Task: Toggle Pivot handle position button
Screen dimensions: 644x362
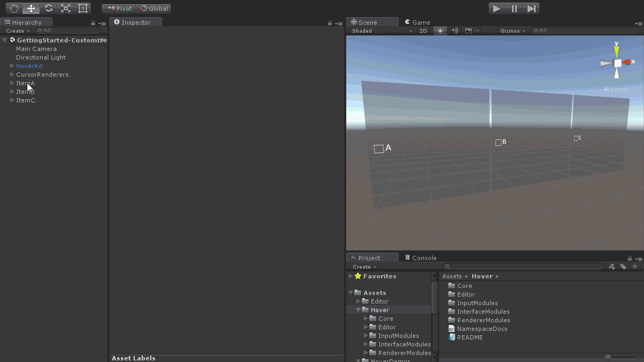Action: pos(119,9)
